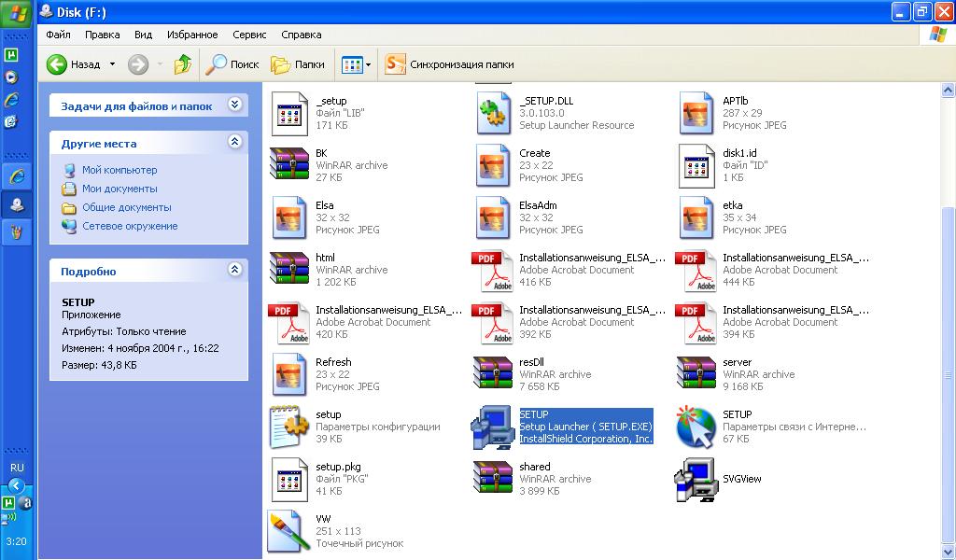
Task: Select the VW bitmap image file
Action: (x=288, y=531)
